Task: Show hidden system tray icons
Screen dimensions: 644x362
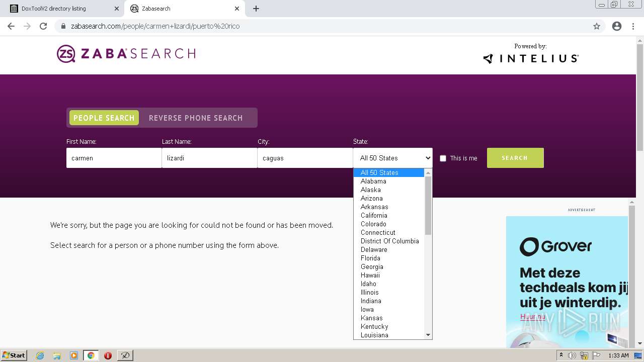Action: click(561, 355)
